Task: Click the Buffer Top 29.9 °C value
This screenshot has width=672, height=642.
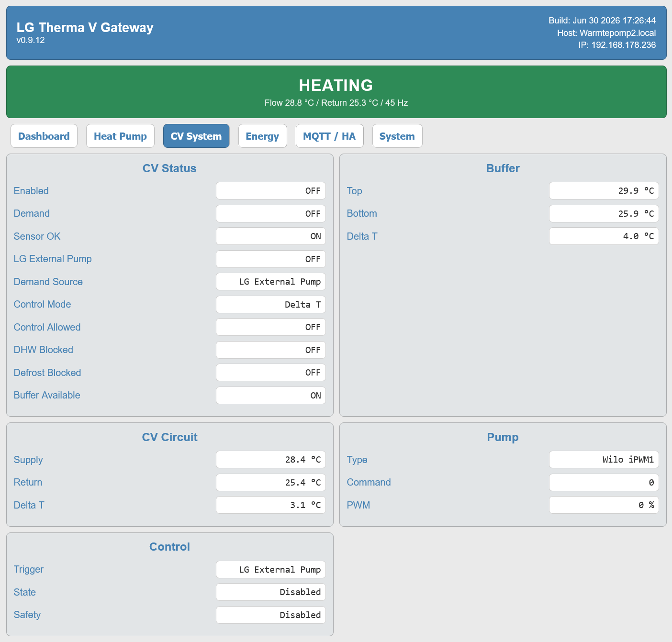Action: [x=604, y=191]
